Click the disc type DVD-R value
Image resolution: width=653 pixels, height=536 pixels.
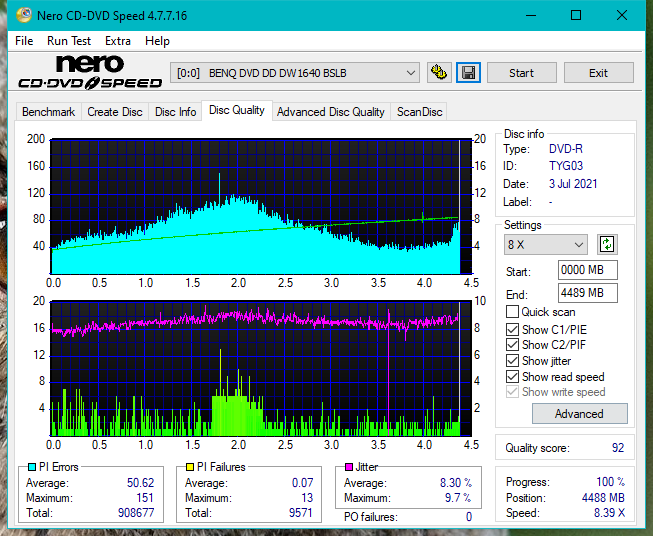point(566,149)
